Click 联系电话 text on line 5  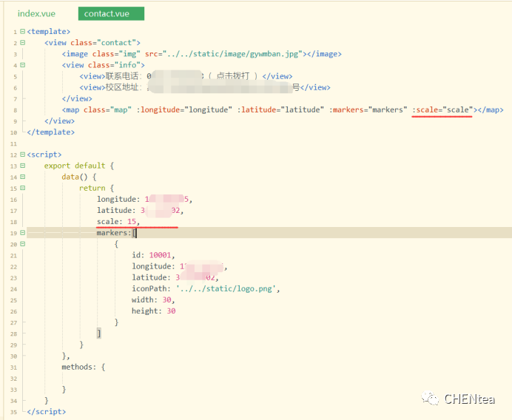pos(122,76)
